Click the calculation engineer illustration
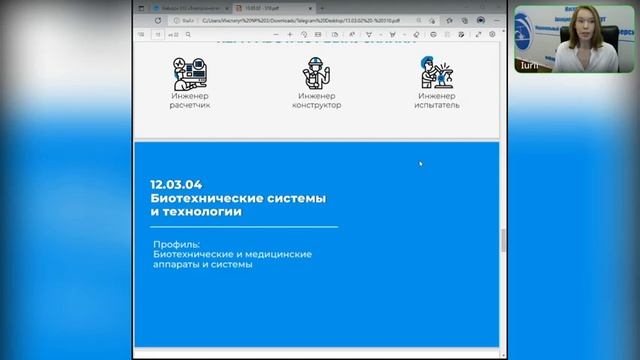Screen dimensions: 640x360 (190, 74)
